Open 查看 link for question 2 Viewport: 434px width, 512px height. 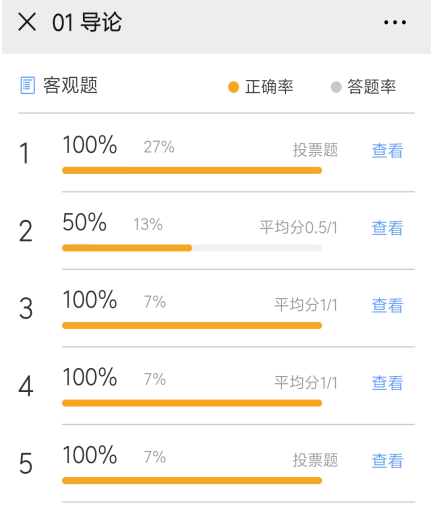387,228
